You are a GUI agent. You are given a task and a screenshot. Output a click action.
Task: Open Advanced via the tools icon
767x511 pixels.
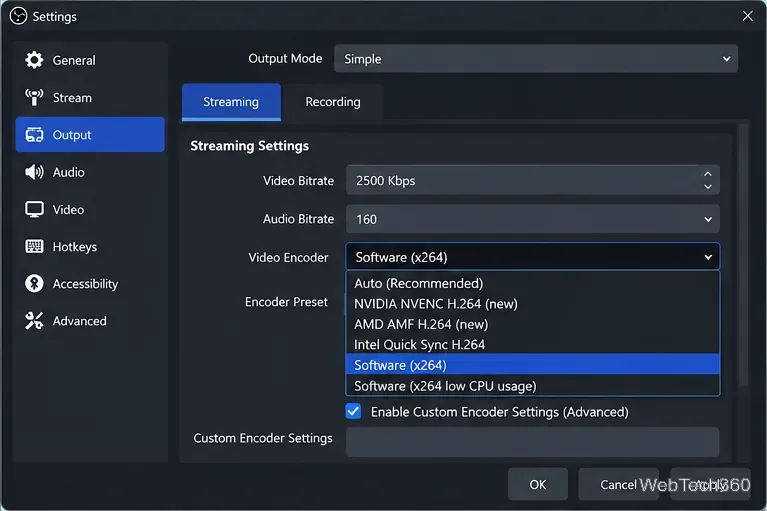tap(34, 321)
